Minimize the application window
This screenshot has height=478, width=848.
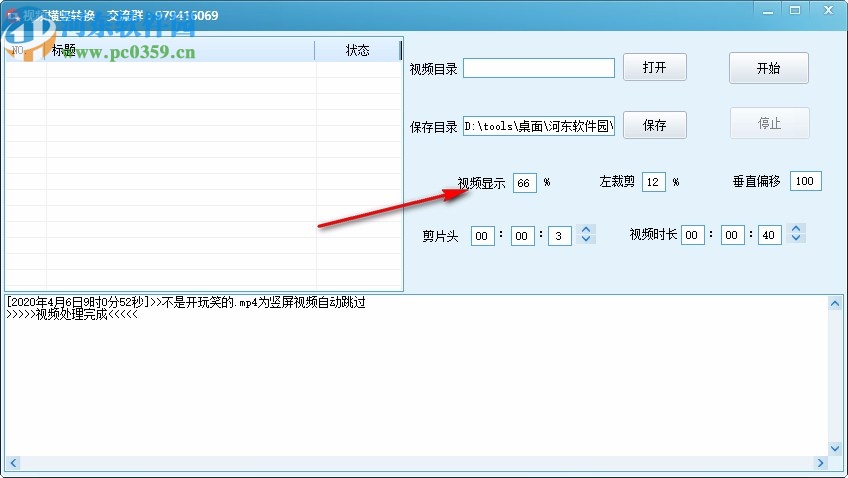pos(768,10)
